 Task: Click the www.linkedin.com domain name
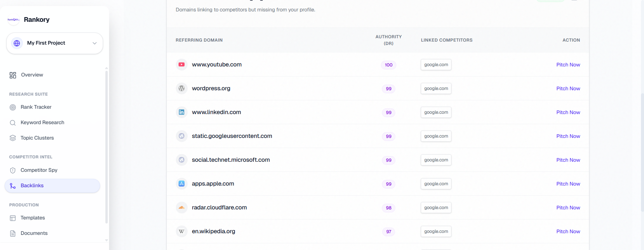click(216, 112)
